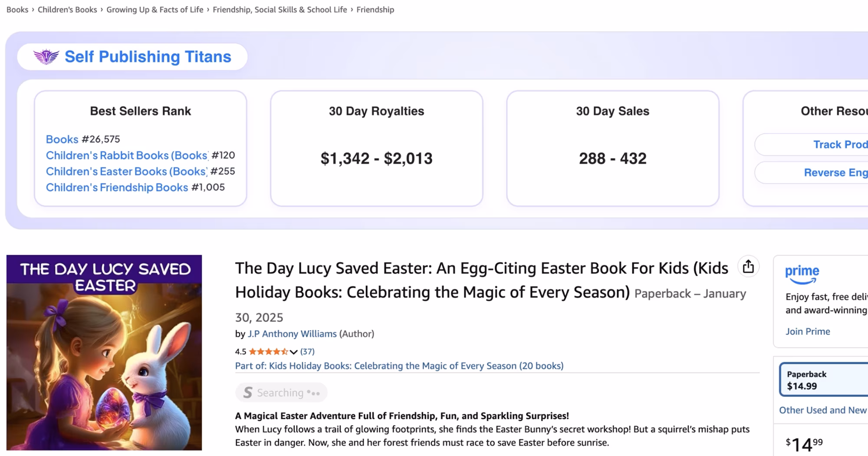868x456 pixels.
Task: Open Friendship, Social Skills & School Life breadcrumb
Action: click(279, 10)
